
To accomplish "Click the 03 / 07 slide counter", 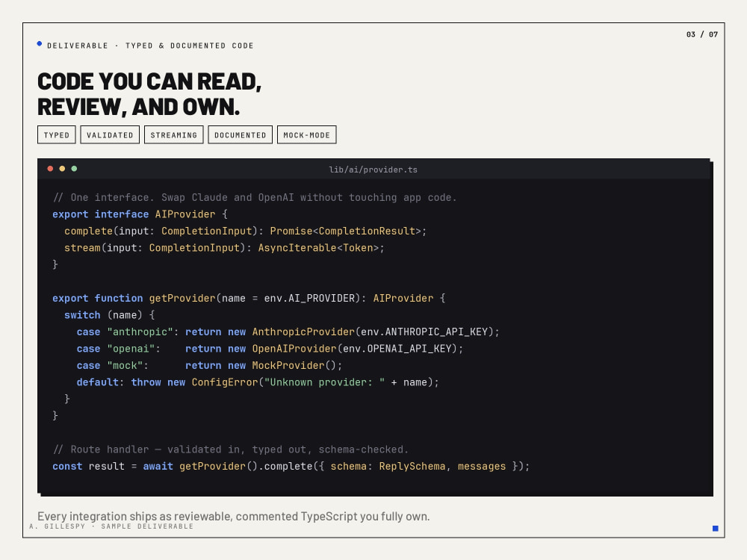I will point(701,34).
